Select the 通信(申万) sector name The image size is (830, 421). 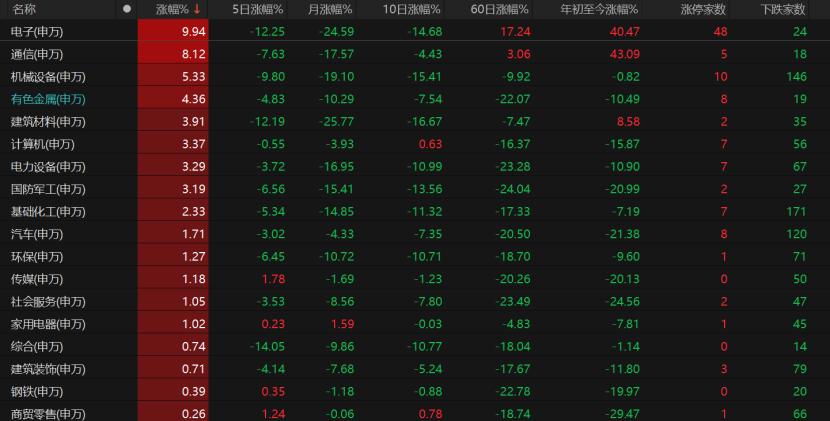tap(37, 54)
